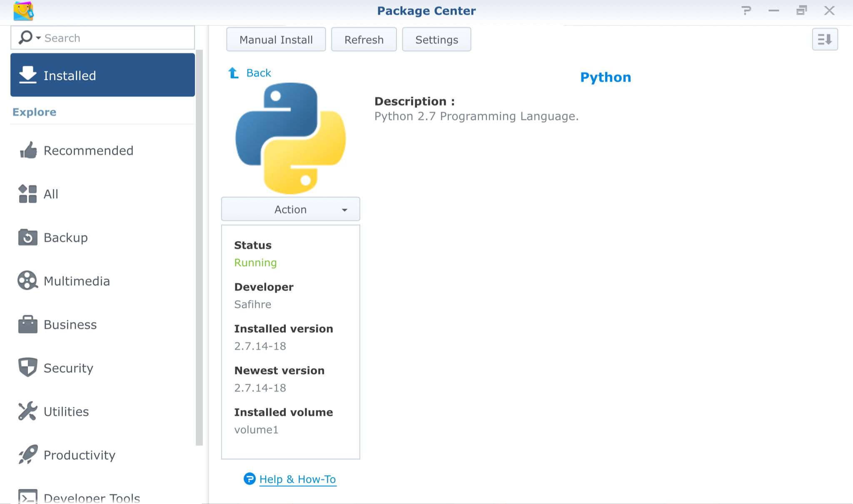Click the Backup category icon

point(28,237)
